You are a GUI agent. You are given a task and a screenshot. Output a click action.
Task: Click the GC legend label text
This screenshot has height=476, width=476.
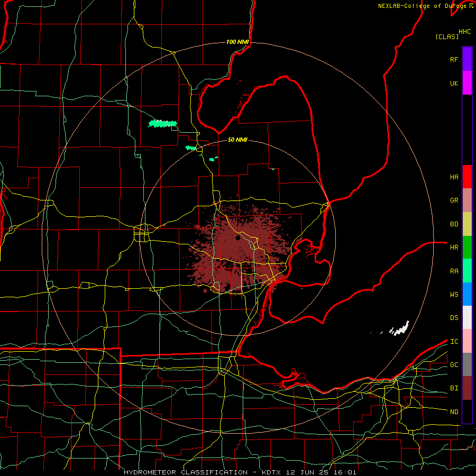454,365
